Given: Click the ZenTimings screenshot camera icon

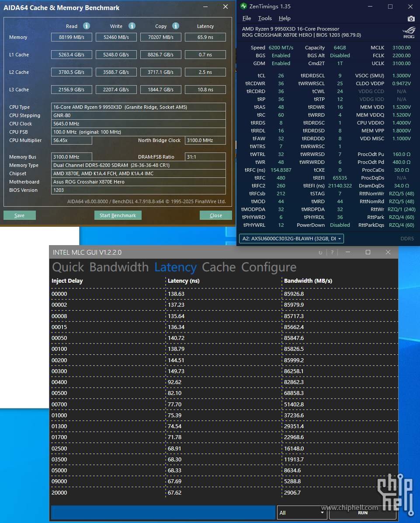Looking at the screenshot, I should (x=411, y=19).
